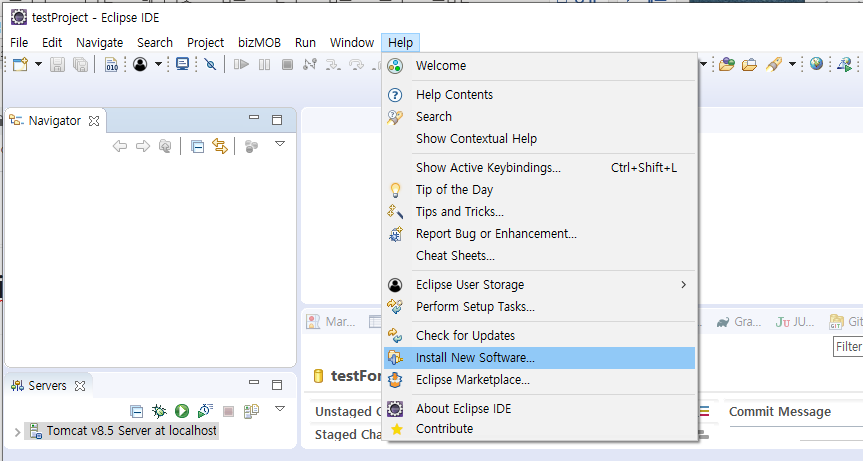Switch to the Gra... tab
This screenshot has width=863, height=461.
click(739, 322)
